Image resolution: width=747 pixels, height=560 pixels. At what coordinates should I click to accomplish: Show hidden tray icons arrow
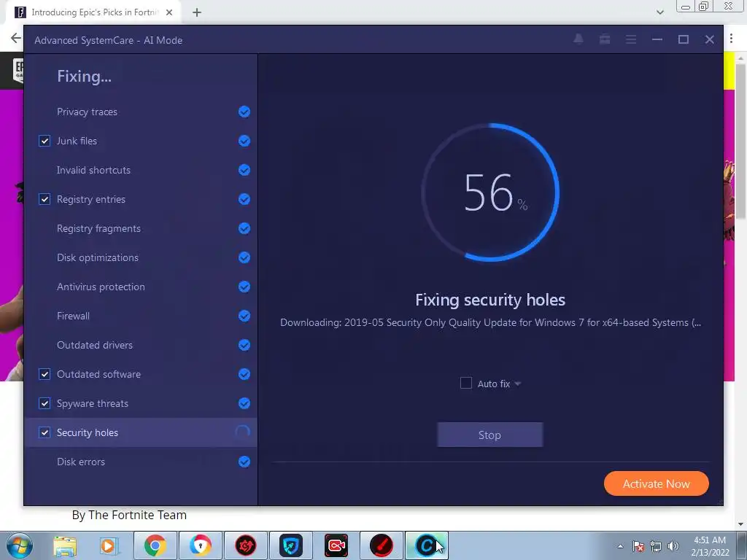[620, 546]
